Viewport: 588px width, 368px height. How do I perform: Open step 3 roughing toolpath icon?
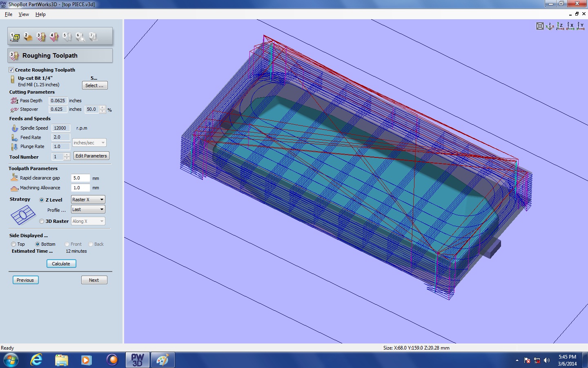pyautogui.click(x=41, y=37)
